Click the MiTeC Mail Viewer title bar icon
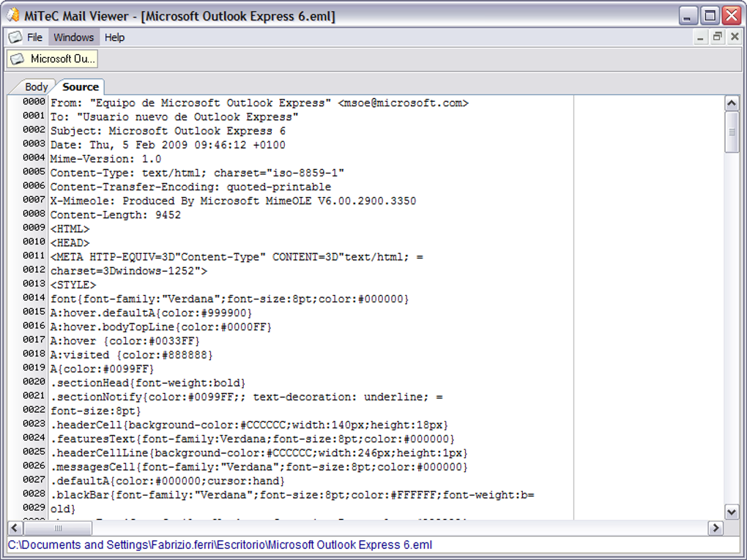 point(13,15)
